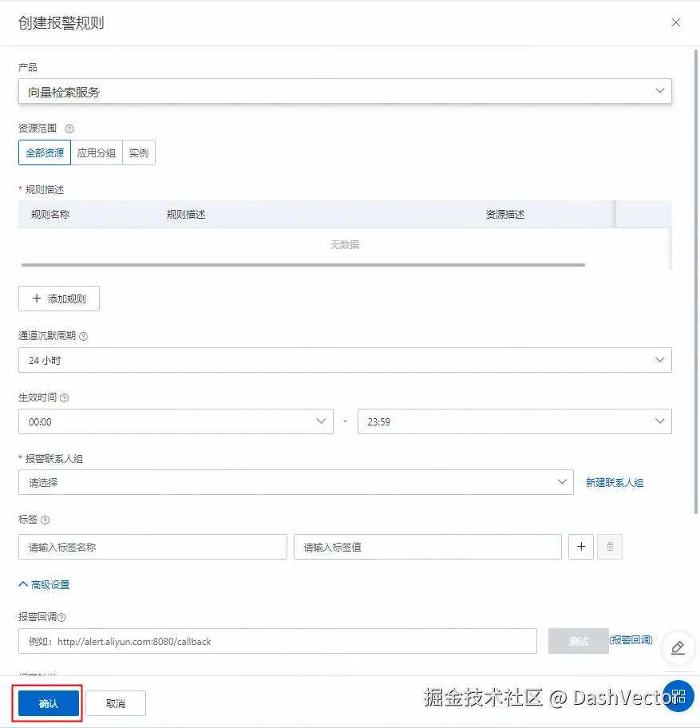Open the 24 小时 silence period dropdown
The image size is (700, 728).
343,359
